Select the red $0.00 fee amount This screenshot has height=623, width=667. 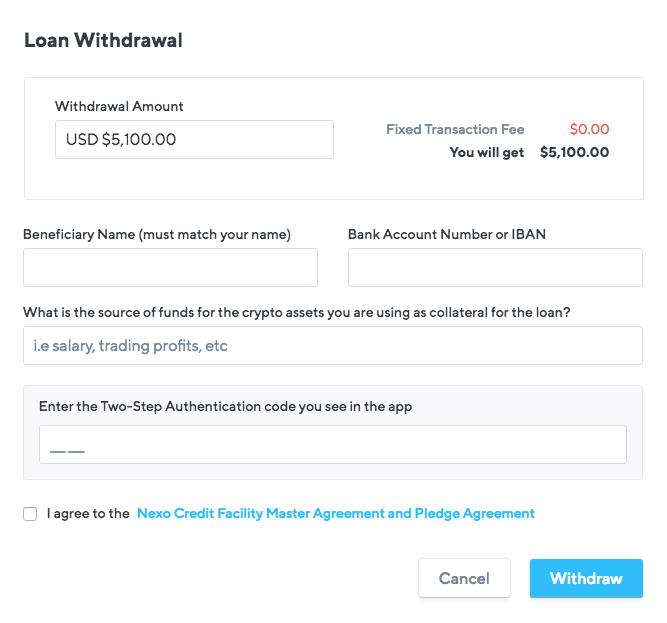point(590,129)
